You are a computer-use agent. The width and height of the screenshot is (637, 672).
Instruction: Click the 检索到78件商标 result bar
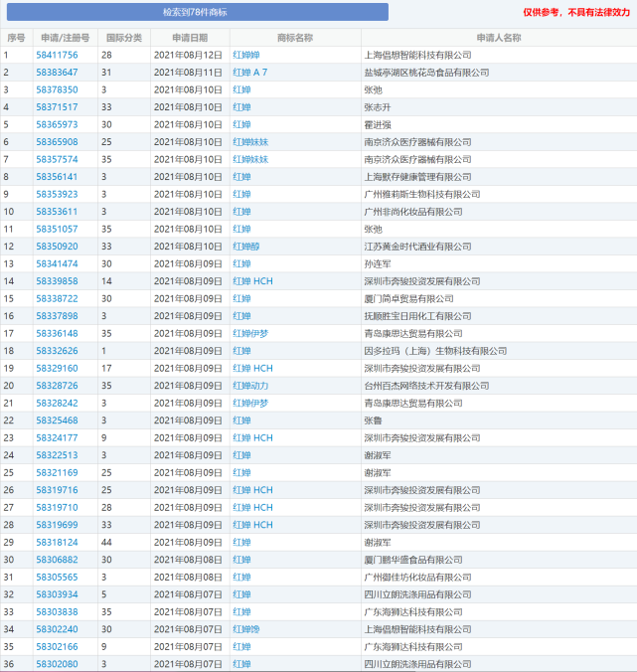click(198, 12)
